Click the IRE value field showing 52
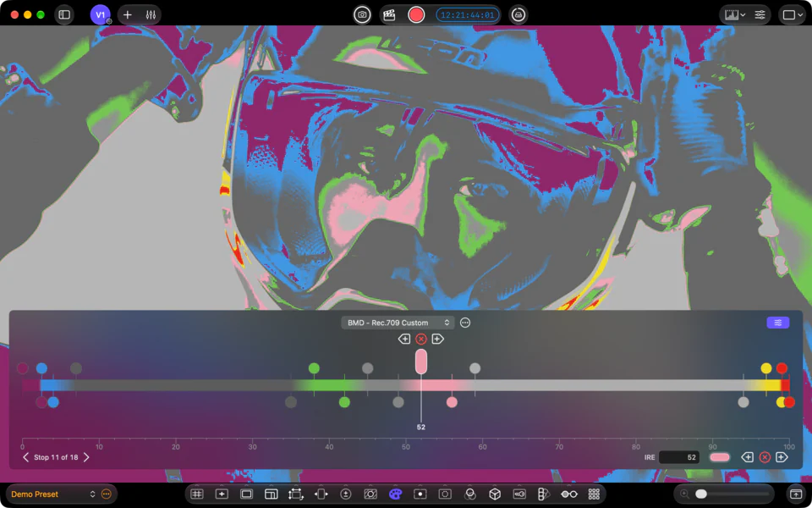The image size is (812, 508). point(679,457)
